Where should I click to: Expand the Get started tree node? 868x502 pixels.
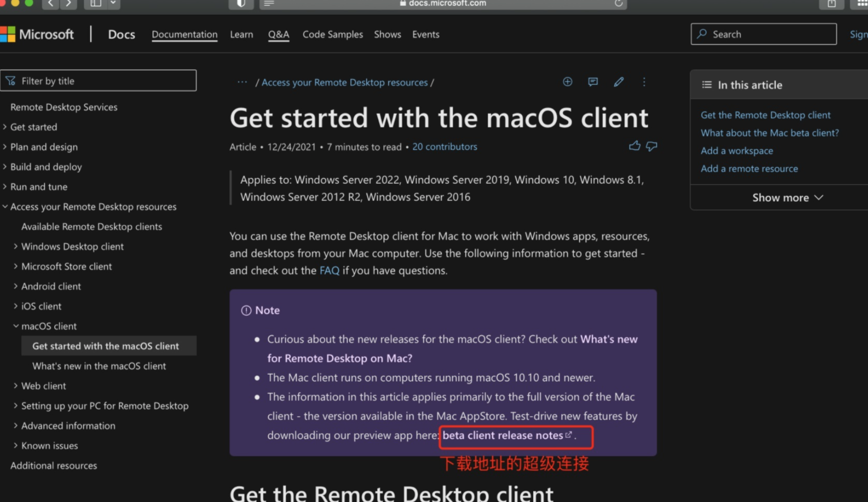tap(5, 127)
